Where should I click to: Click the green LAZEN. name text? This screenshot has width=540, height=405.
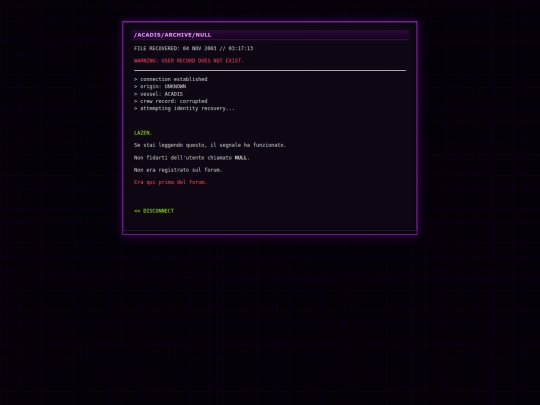coord(143,133)
